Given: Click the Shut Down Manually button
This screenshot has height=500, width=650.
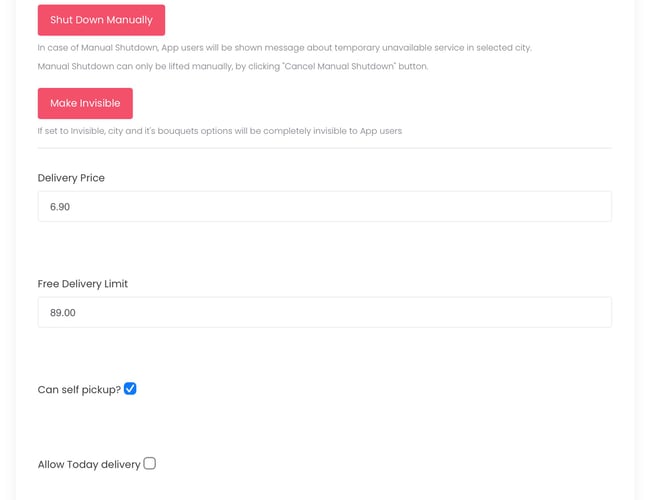Looking at the screenshot, I should (x=101, y=20).
